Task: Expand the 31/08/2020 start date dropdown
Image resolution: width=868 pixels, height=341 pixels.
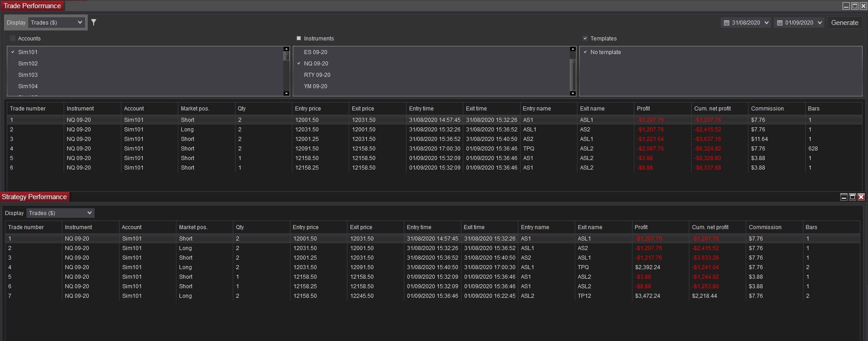Action: [x=767, y=23]
